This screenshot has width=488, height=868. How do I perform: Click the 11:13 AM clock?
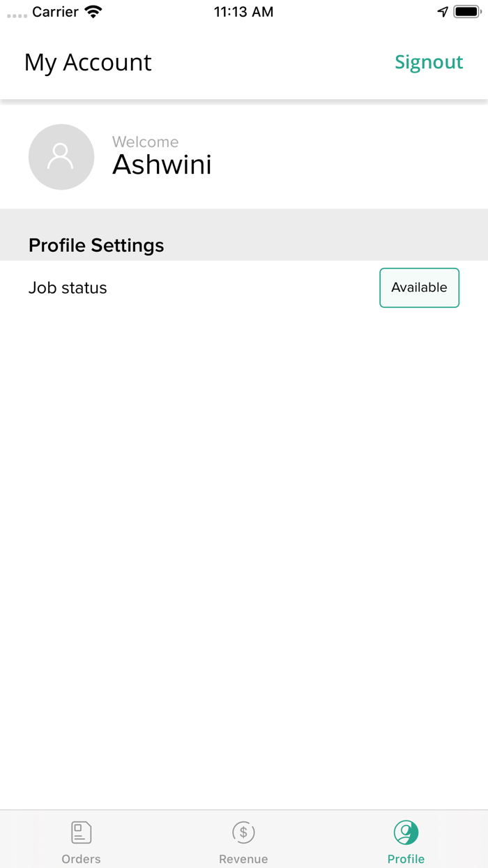243,12
